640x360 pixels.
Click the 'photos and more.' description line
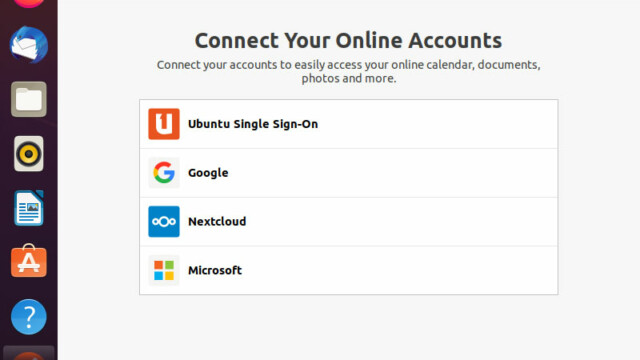pyautogui.click(x=349, y=78)
